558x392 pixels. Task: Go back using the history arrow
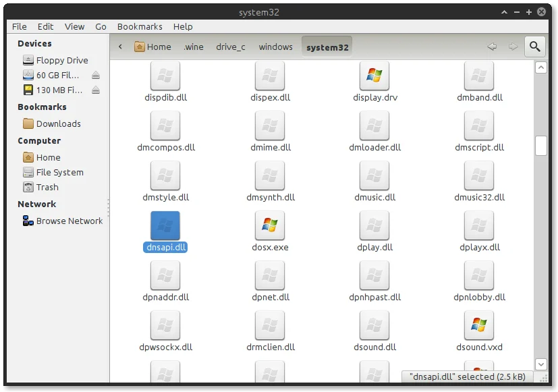pos(492,47)
